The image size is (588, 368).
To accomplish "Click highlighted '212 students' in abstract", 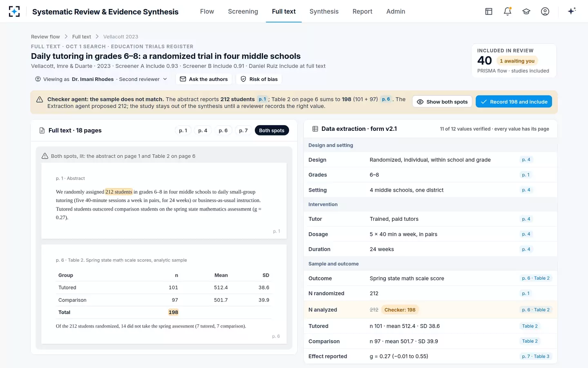I will point(119,192).
